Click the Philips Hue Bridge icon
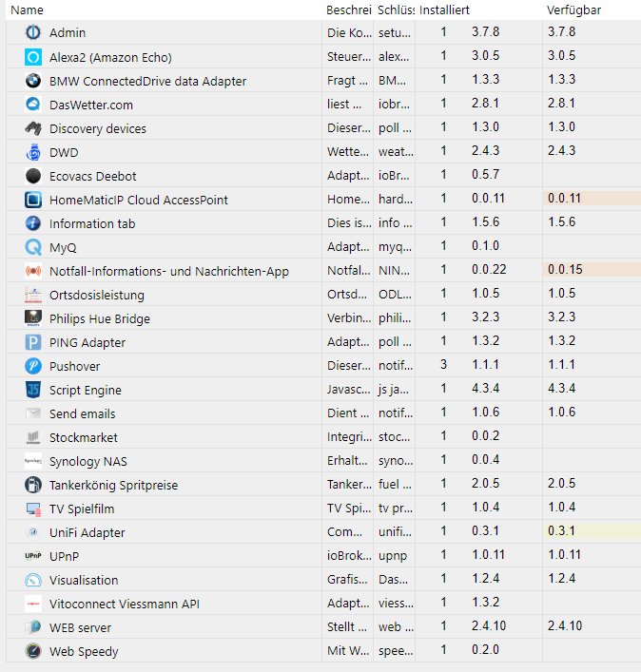 pos(33,318)
